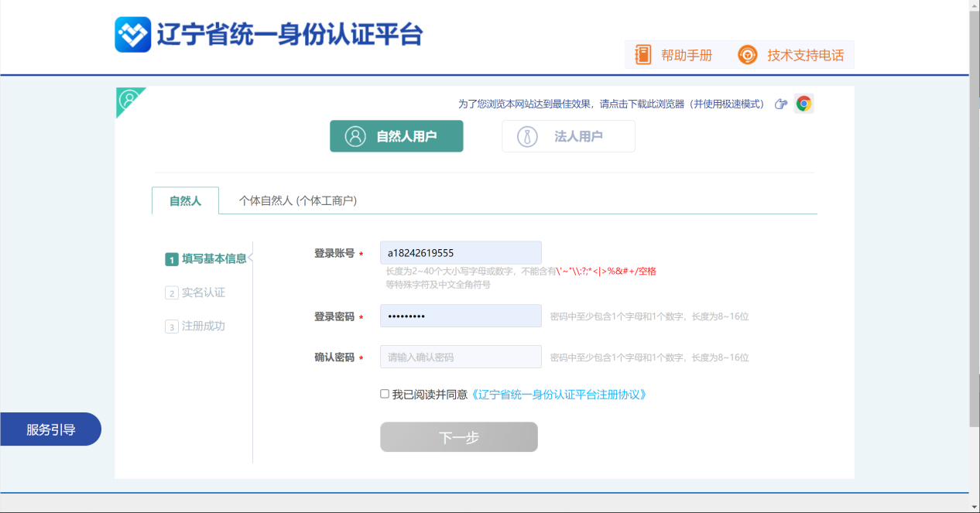Switch to 个体自然人 (个体工商户) tab
The image size is (980, 513).
point(298,200)
